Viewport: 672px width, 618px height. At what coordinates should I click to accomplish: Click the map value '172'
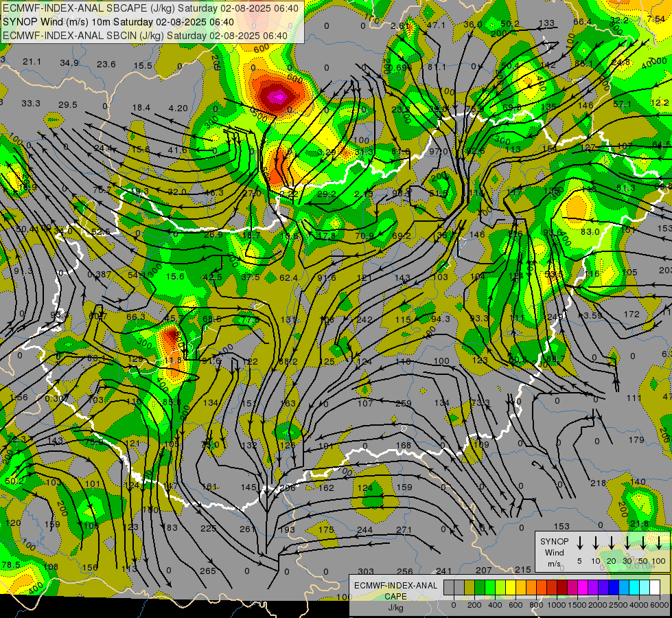pyautogui.click(x=632, y=314)
